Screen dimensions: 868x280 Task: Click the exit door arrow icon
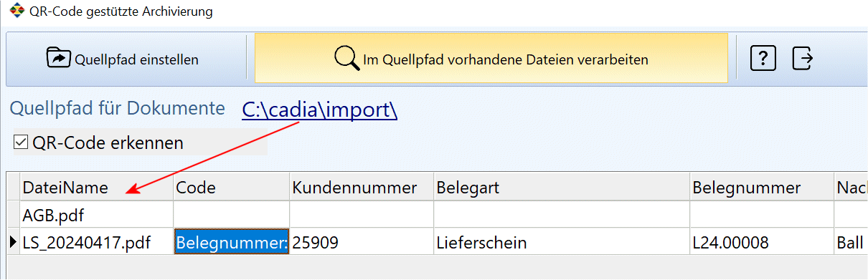(x=802, y=59)
